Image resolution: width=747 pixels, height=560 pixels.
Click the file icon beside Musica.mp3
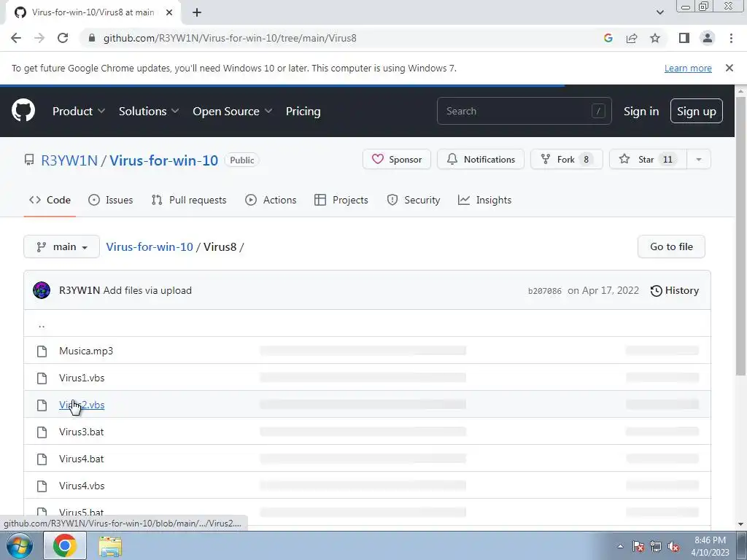pos(42,351)
